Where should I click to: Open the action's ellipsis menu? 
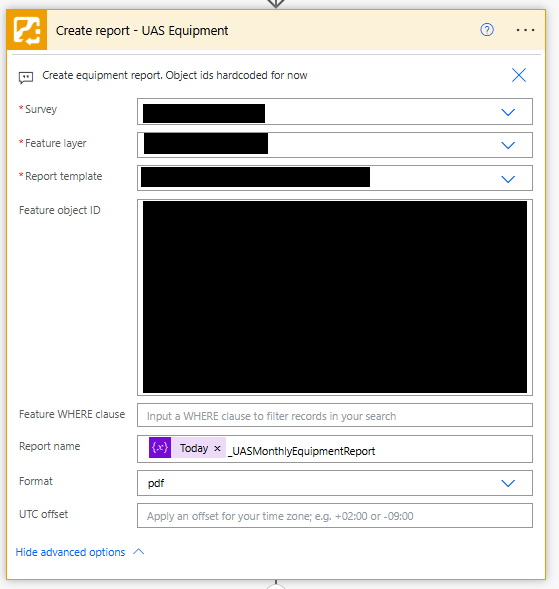pos(525,30)
